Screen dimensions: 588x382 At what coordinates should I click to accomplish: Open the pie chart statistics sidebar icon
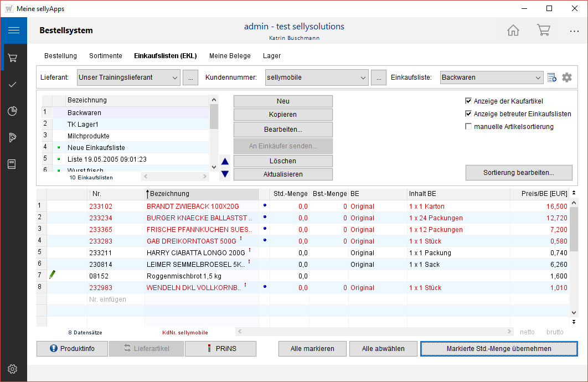[13, 111]
